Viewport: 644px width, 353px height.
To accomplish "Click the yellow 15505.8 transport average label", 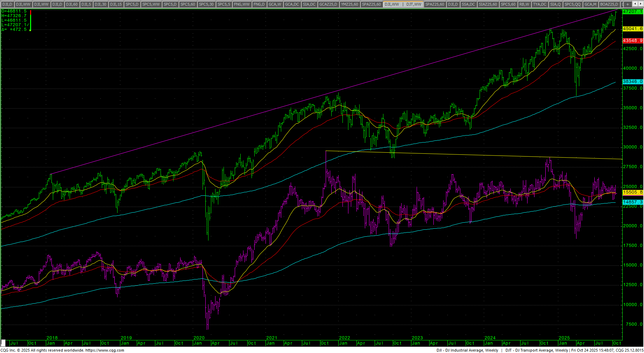I will coord(633,192).
